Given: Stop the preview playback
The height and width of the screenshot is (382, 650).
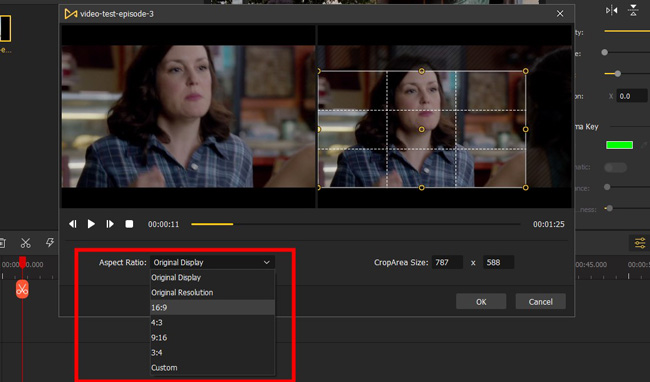Looking at the screenshot, I should tap(129, 224).
